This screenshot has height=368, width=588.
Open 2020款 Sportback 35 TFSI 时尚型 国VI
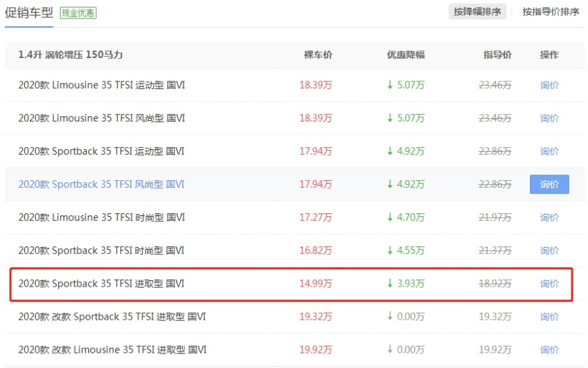[101, 250]
